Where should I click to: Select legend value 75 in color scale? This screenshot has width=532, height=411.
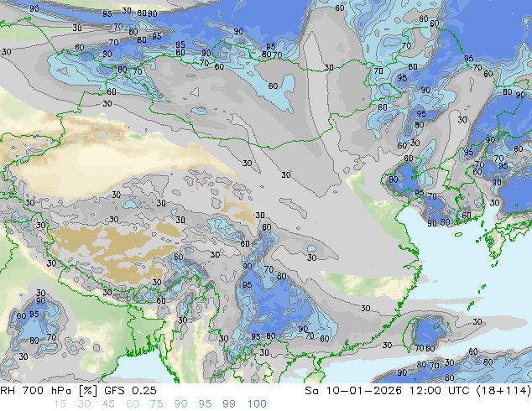coord(156,404)
